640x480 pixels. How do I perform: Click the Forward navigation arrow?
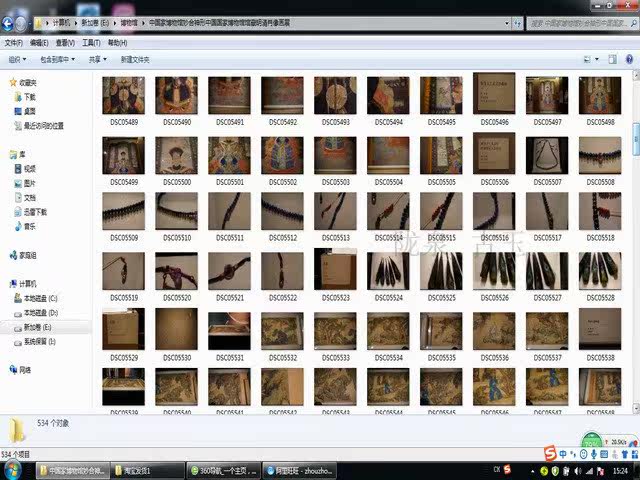coord(21,24)
